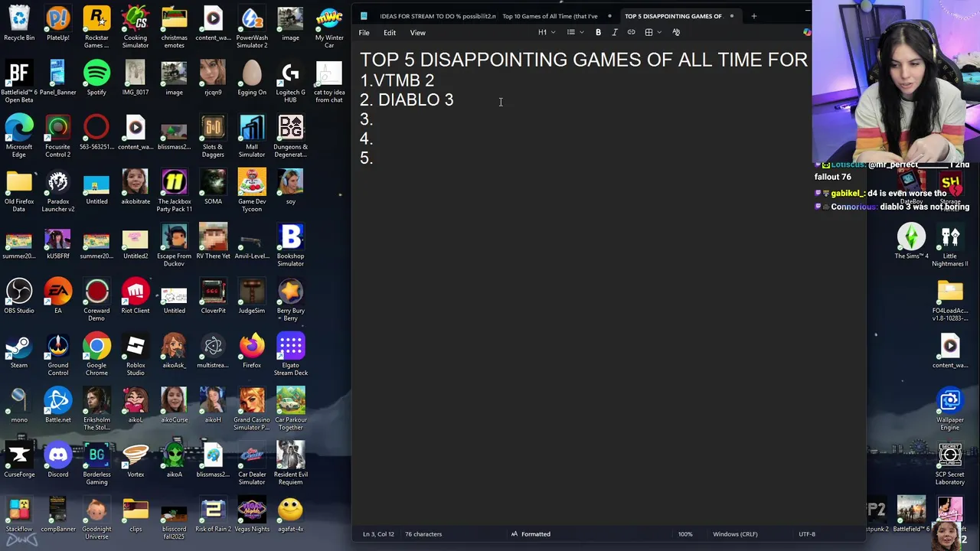Insert a link from the Notepad toolbar

point(631,32)
